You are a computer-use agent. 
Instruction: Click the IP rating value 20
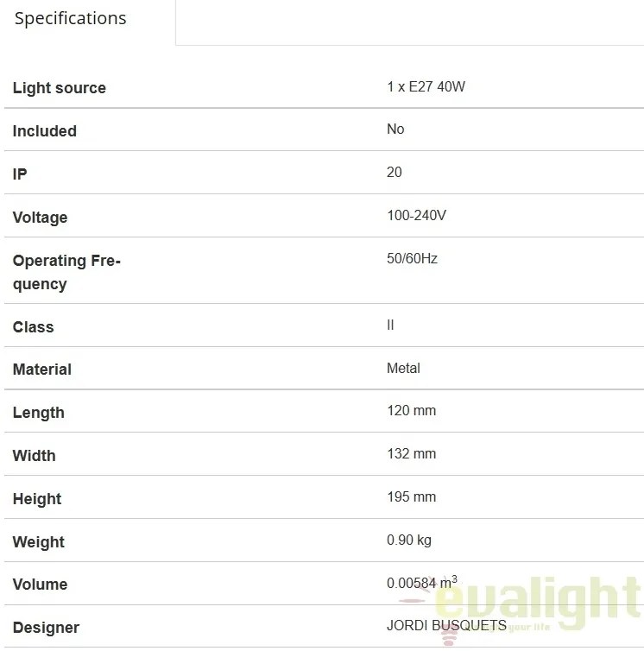pos(394,172)
